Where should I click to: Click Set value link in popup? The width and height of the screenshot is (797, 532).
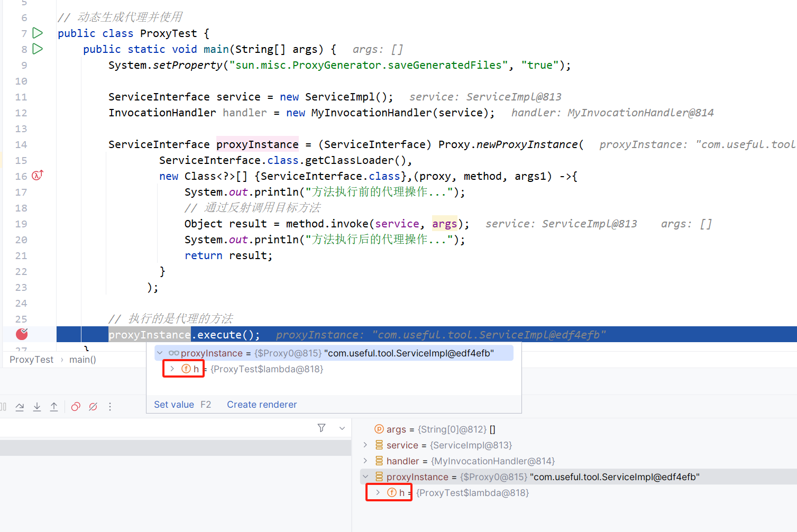point(174,405)
